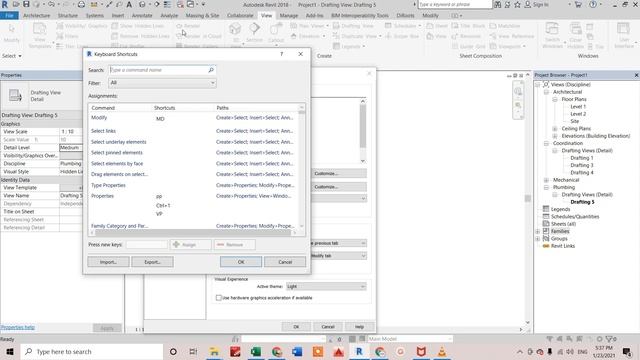Click the binoculars search icon in title bar

498,4
